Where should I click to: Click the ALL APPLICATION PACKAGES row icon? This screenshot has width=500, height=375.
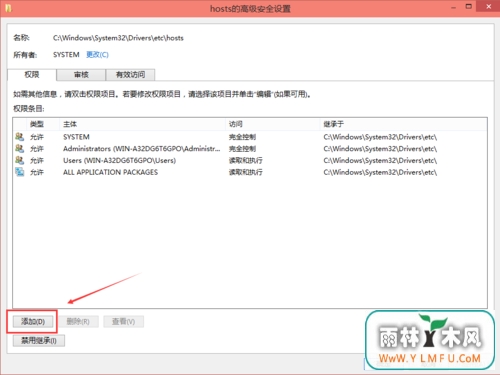[x=19, y=172]
